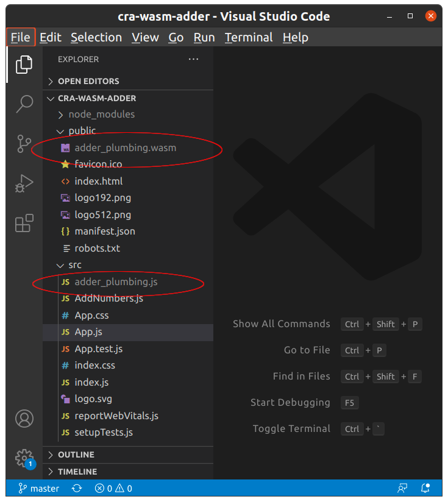The height and width of the screenshot is (502, 448).
Task: Collapse the src folder
Action: [x=60, y=264]
